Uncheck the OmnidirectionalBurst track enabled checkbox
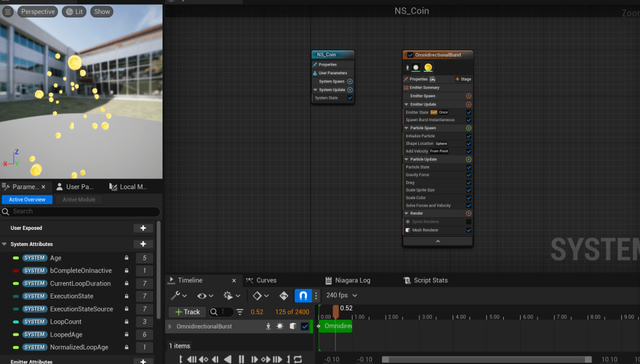Screen dimensions: 640x364 [305, 327]
